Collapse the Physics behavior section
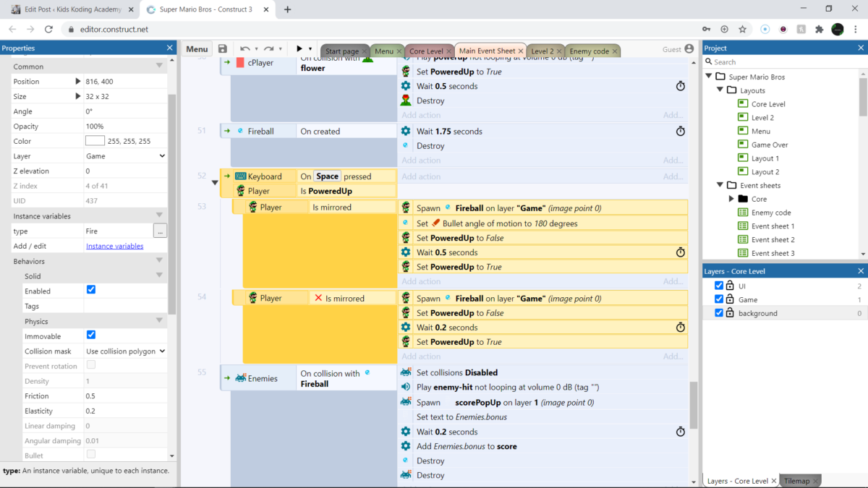Screen dimensions: 868x488 159,321
